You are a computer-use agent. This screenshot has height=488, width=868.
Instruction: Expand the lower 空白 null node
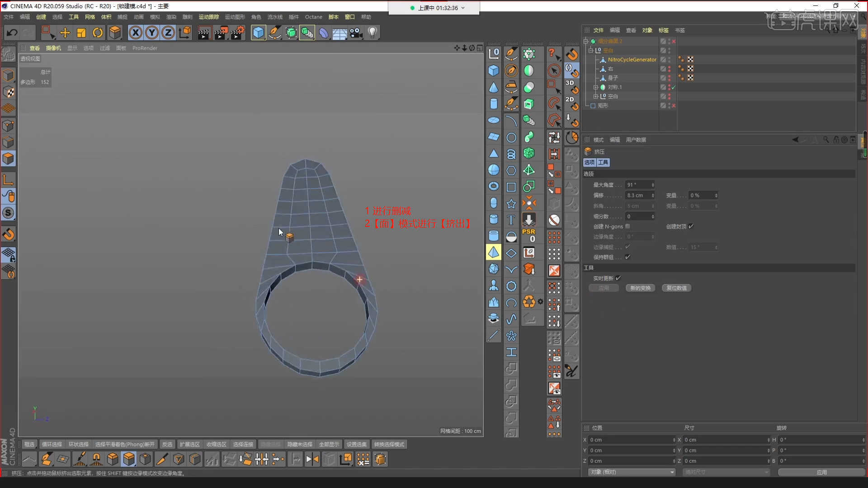(x=596, y=96)
